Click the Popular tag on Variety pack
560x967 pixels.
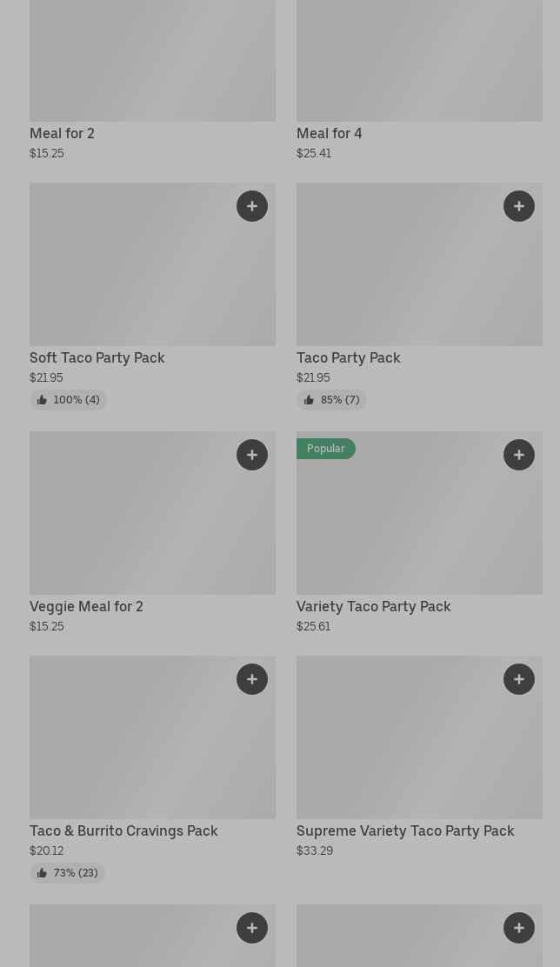[x=326, y=449]
